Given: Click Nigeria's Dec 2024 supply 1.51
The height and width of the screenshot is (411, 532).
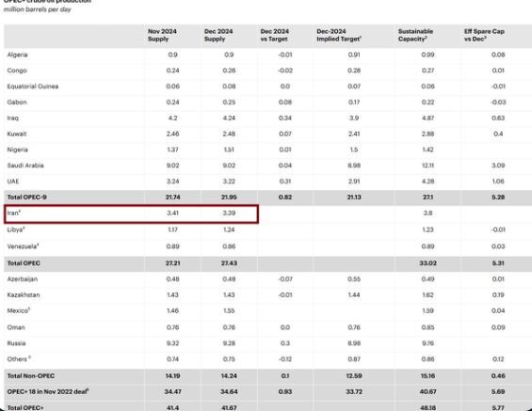Looking at the screenshot, I should 229,150.
